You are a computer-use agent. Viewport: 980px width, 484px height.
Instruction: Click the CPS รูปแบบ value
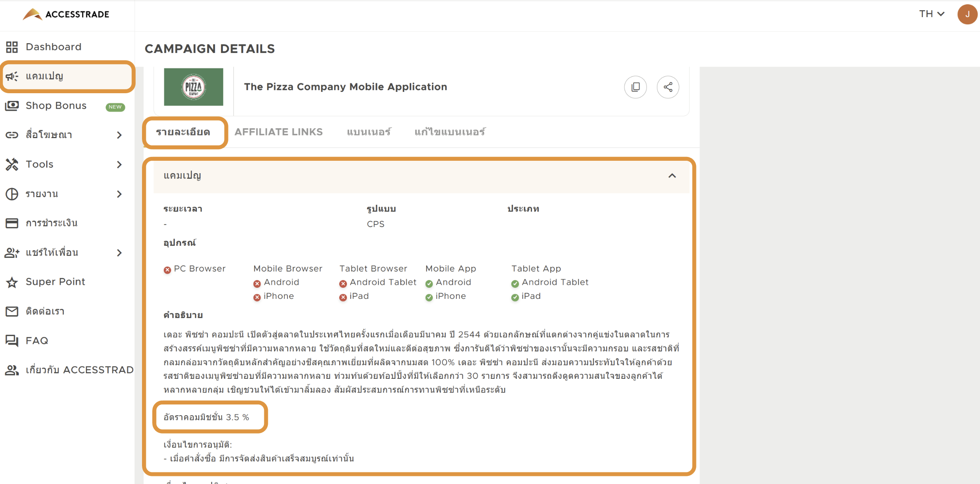pyautogui.click(x=376, y=224)
